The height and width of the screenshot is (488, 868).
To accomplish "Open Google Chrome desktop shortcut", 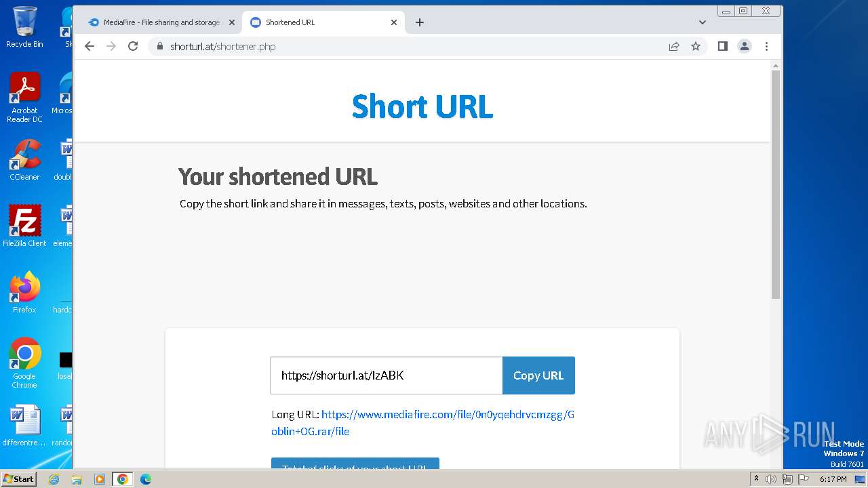I will [x=24, y=363].
